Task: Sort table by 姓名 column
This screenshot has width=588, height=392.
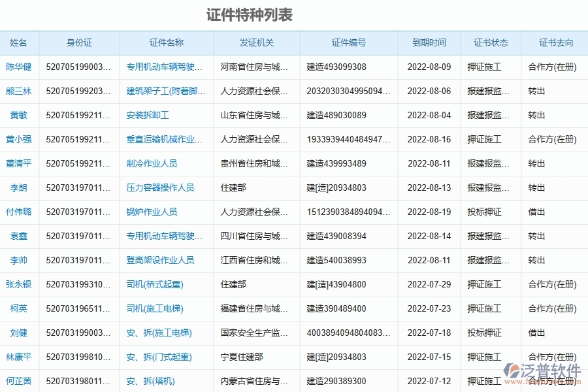Action: click(x=19, y=42)
